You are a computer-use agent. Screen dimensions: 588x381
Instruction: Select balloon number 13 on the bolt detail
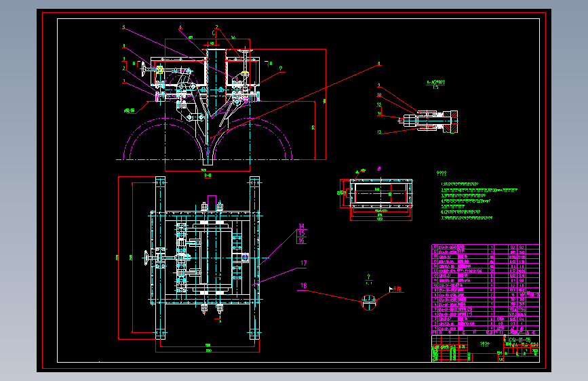point(379,132)
